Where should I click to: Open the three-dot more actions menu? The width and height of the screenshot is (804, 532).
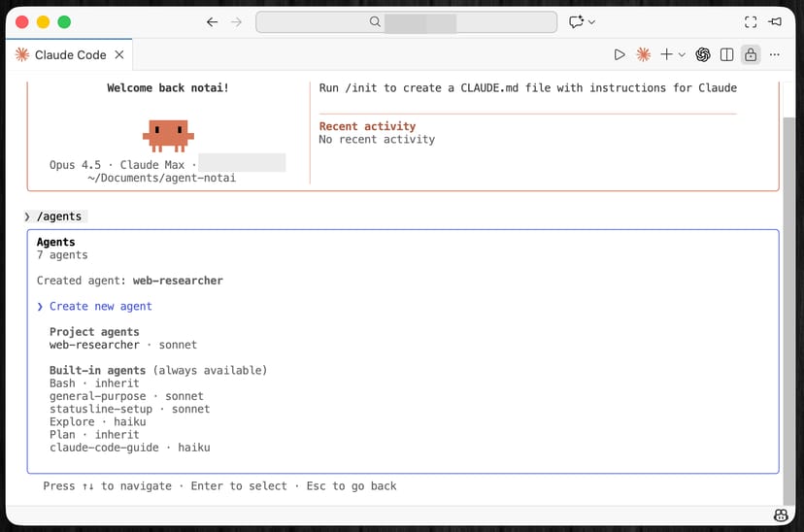click(775, 55)
